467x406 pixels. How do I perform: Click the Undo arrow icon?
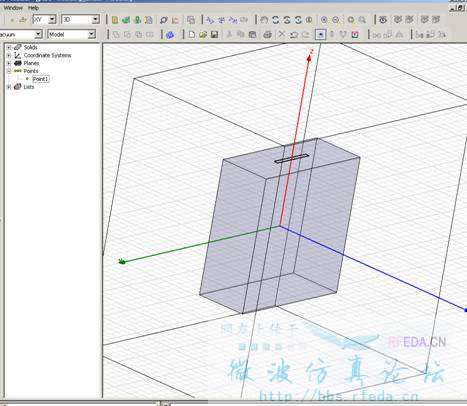294,34
